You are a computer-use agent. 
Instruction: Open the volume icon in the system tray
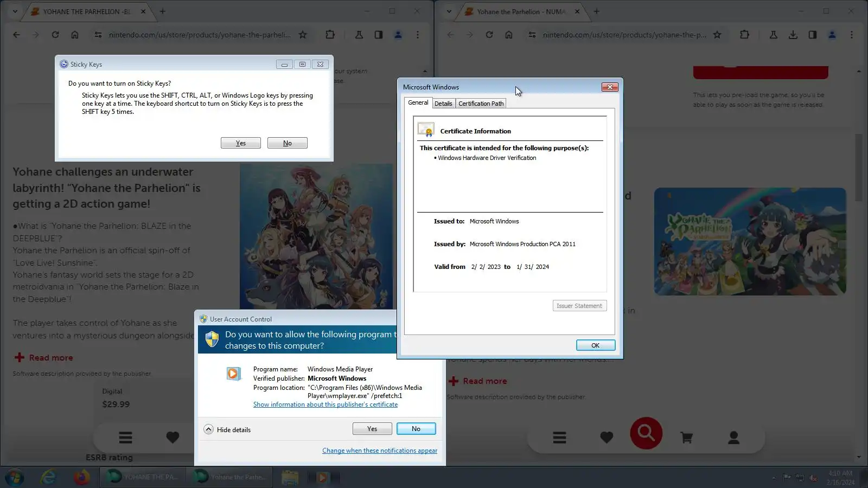tap(813, 478)
